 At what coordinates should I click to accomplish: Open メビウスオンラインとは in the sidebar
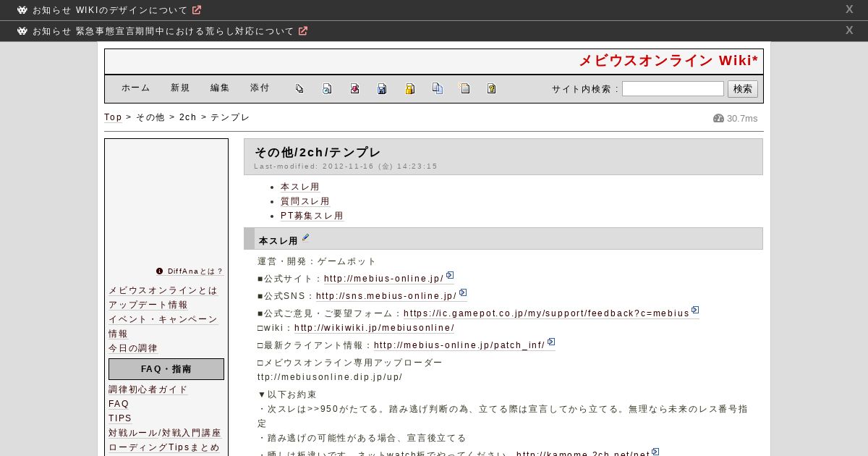pos(163,290)
